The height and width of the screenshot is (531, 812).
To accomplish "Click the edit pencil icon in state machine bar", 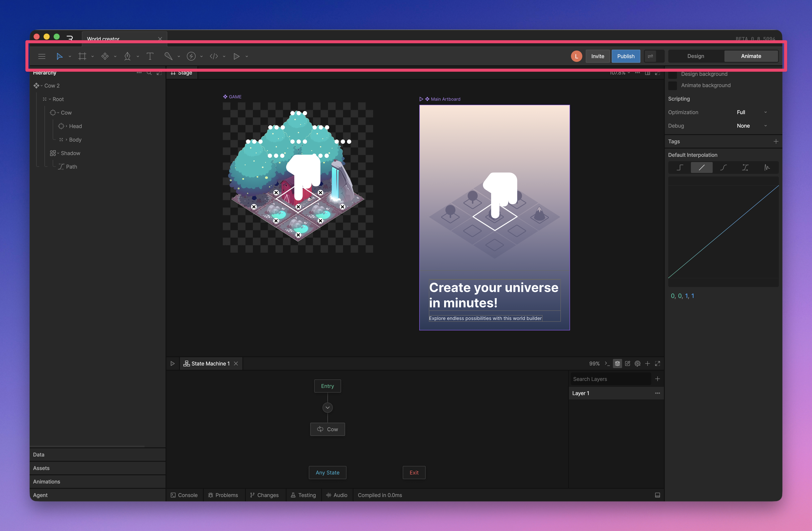I will click(x=628, y=364).
